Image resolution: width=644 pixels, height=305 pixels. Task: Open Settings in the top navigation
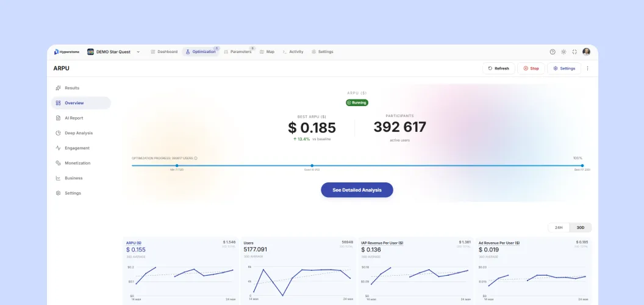click(323, 52)
